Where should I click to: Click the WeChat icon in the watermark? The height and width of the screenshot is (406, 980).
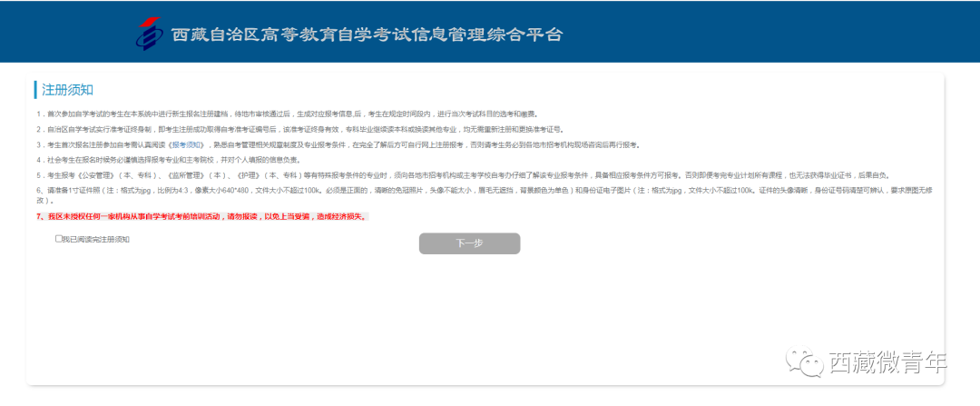(807, 361)
